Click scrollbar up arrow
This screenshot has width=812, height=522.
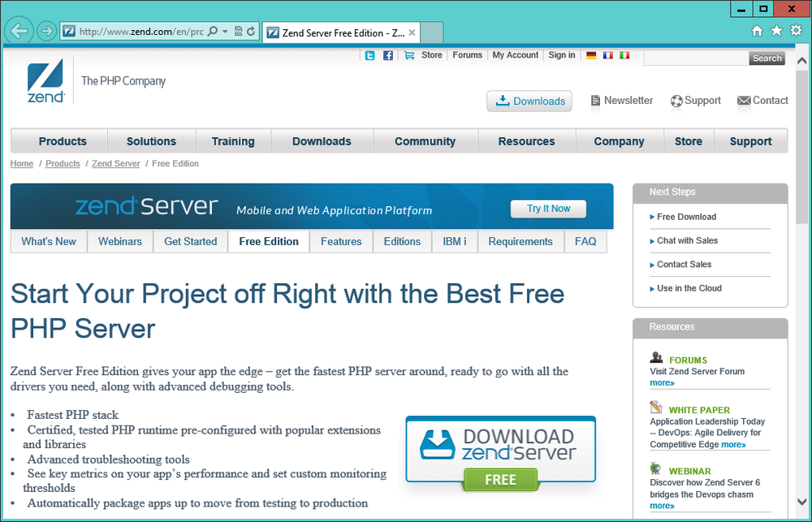[801, 61]
